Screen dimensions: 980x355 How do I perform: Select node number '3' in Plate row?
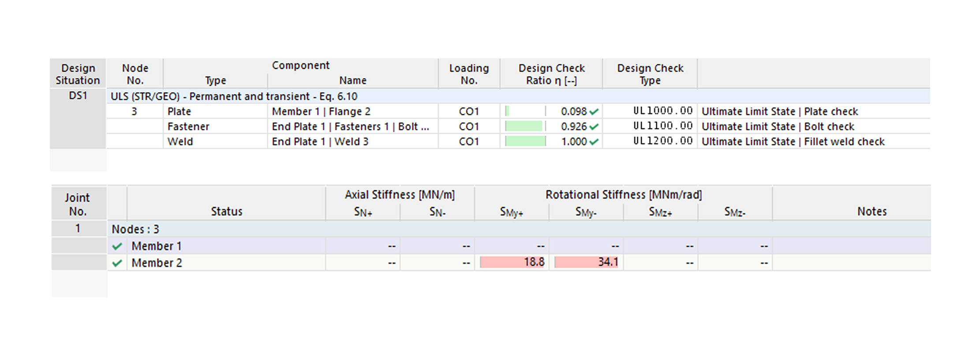coord(134,111)
